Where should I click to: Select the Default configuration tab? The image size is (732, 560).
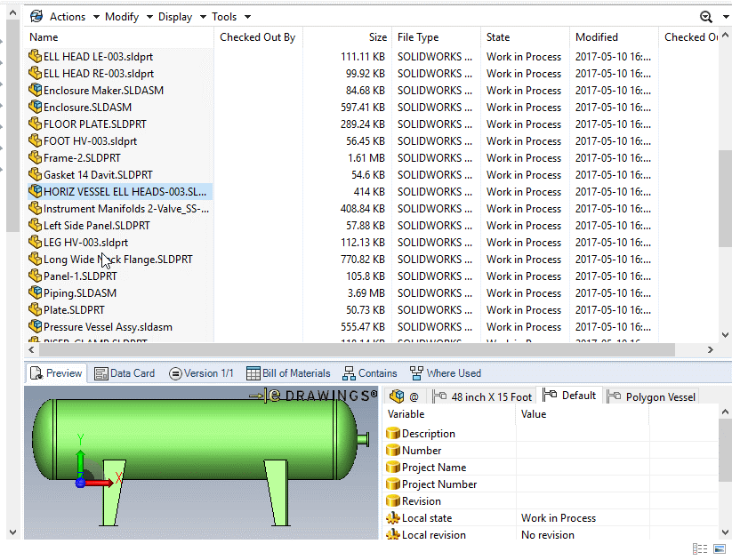click(569, 396)
